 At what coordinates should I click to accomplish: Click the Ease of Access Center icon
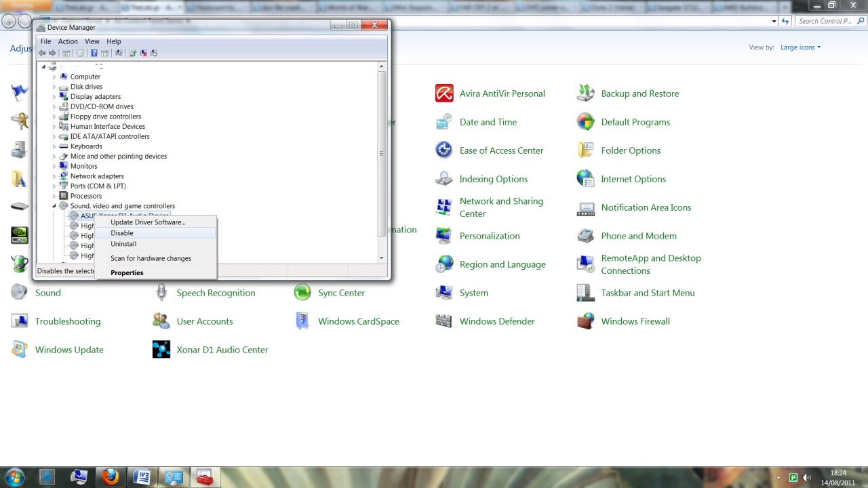(x=444, y=150)
